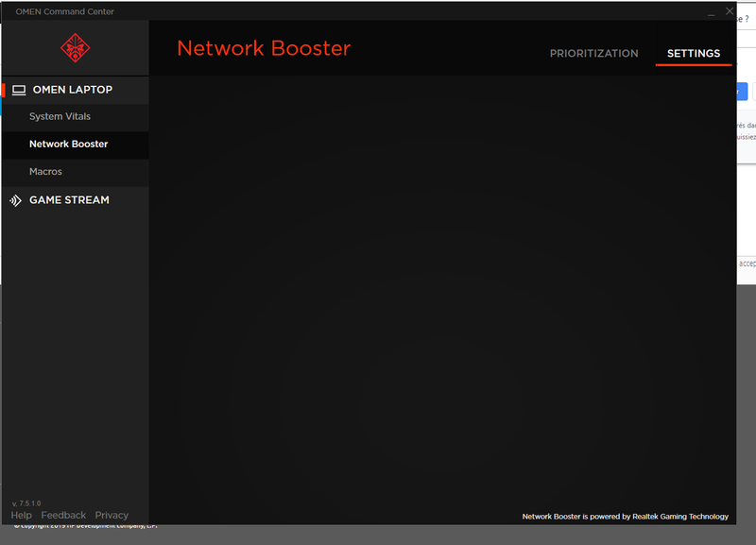Image resolution: width=756 pixels, height=545 pixels.
Task: Open the Privacy link
Action: (x=112, y=515)
